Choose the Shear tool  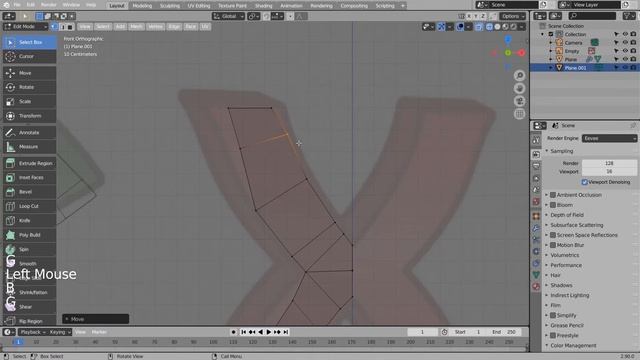(x=29, y=307)
